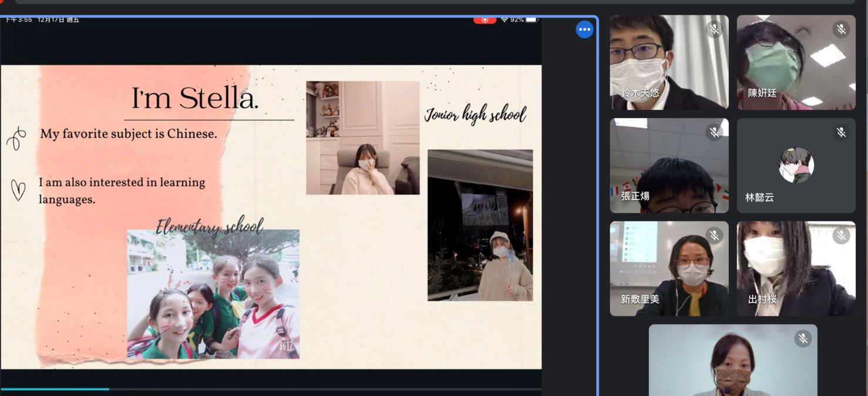Click muted mic icon on 新敷里美 tile
868x396 pixels.
(714, 236)
